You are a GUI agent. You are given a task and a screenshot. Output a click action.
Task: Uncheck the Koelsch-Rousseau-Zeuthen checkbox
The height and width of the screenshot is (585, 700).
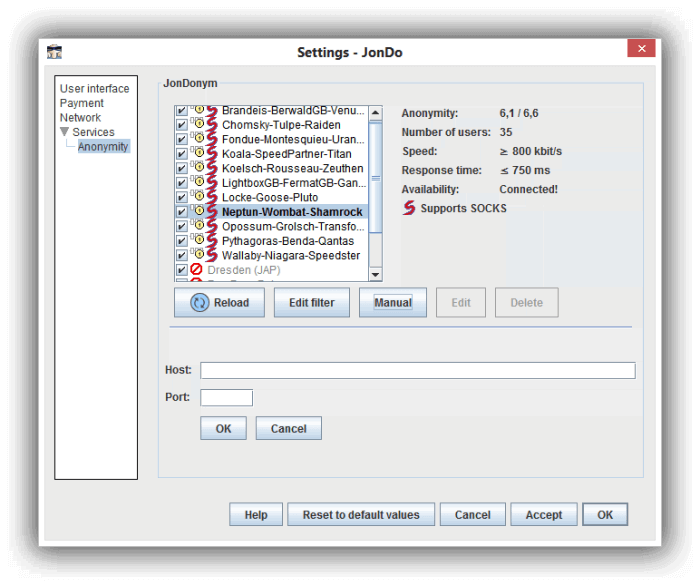181,168
